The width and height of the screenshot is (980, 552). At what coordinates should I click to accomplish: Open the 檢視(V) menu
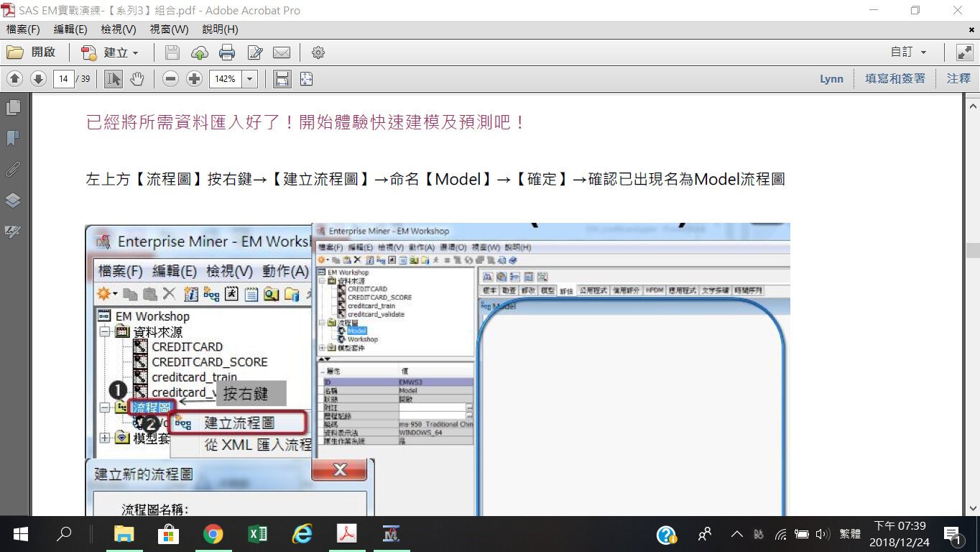(118, 29)
